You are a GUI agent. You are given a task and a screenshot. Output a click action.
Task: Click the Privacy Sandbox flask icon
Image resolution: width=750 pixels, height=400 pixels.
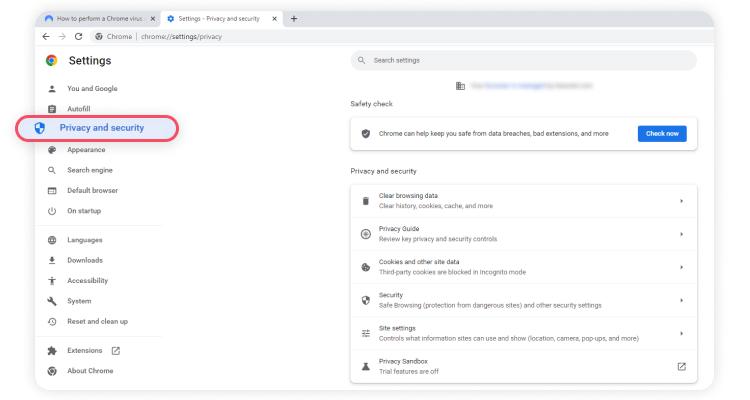pos(366,367)
